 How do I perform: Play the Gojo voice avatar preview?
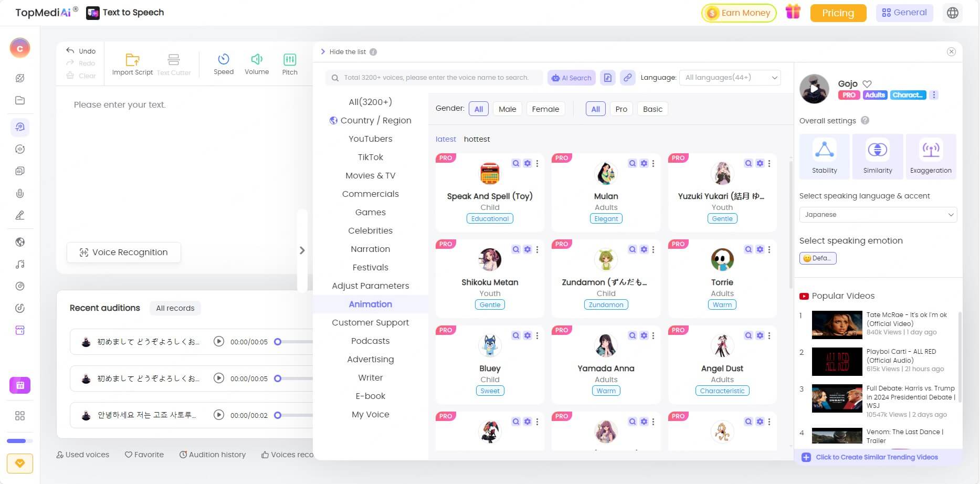[814, 89]
